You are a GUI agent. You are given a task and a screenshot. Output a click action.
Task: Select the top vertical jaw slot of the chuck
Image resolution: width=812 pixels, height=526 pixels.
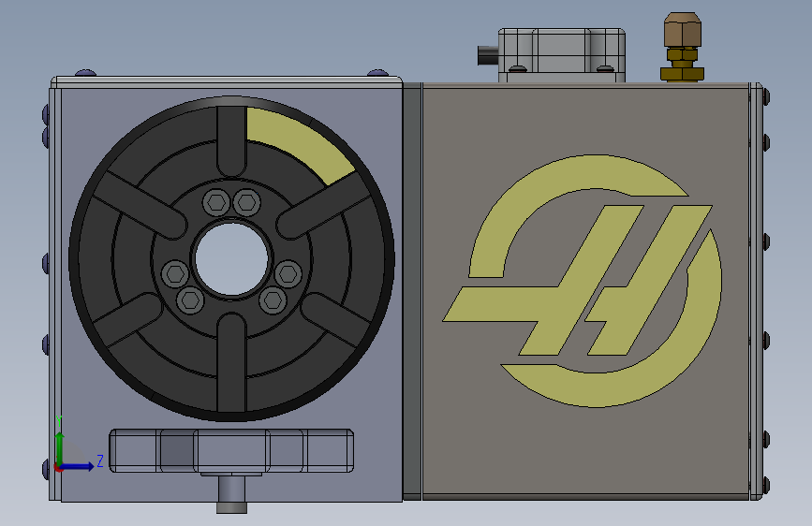pos(231,140)
